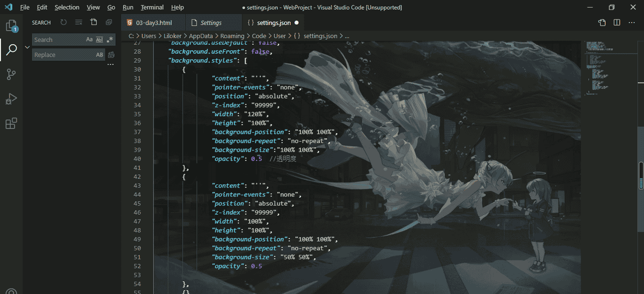Toggle search details with the ellipsis
The height and width of the screenshot is (294, 644).
click(111, 65)
